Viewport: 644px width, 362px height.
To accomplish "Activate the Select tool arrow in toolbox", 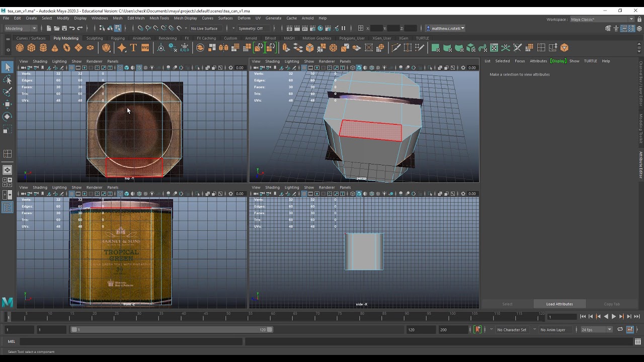I will pyautogui.click(x=7, y=67).
